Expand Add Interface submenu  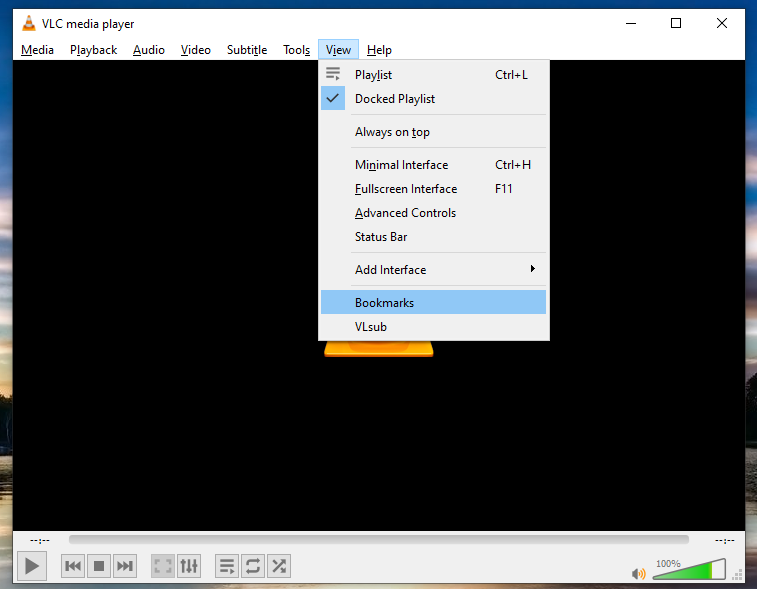tap(434, 269)
